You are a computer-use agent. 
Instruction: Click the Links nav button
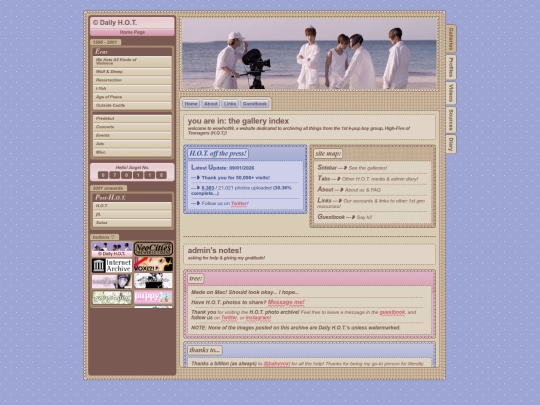[230, 104]
